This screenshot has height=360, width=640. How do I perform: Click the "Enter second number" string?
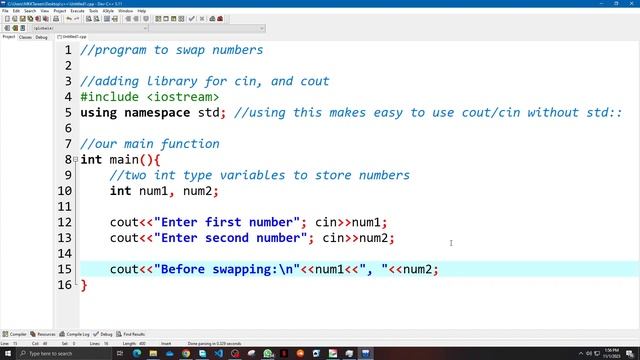pyautogui.click(x=230, y=238)
